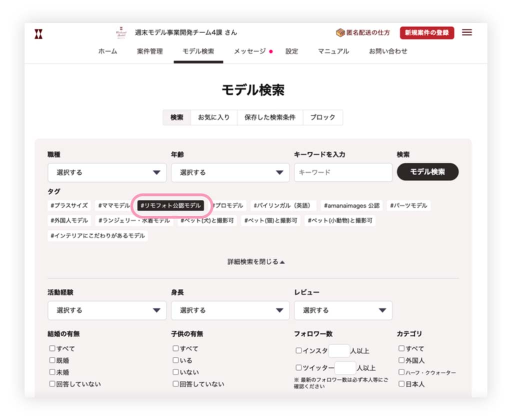
Task: Switch to the お気に入り tab
Action: pyautogui.click(x=213, y=117)
